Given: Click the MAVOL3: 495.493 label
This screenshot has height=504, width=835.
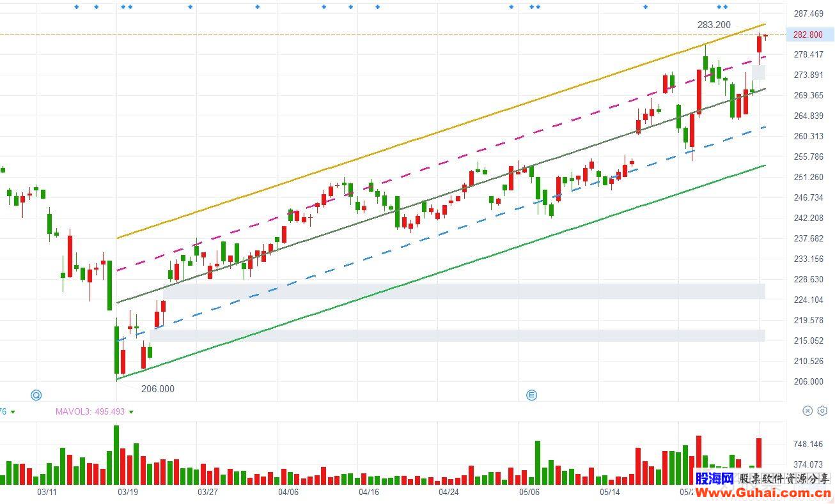Looking at the screenshot, I should tap(90, 412).
